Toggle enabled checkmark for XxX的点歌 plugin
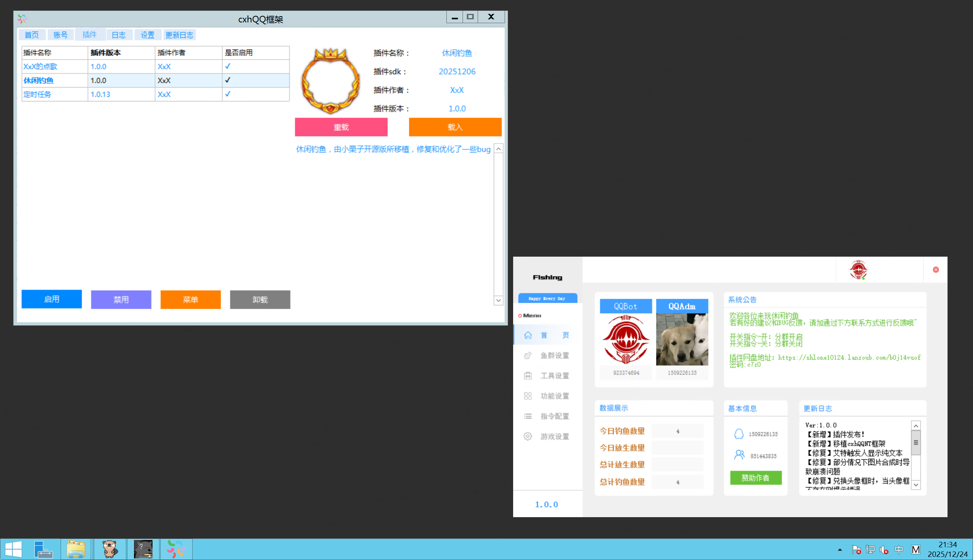 [228, 66]
